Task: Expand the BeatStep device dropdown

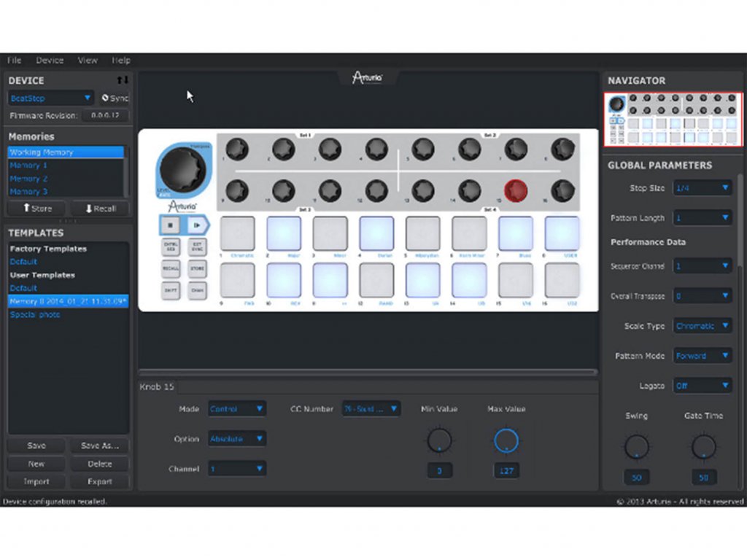Action: (x=51, y=98)
